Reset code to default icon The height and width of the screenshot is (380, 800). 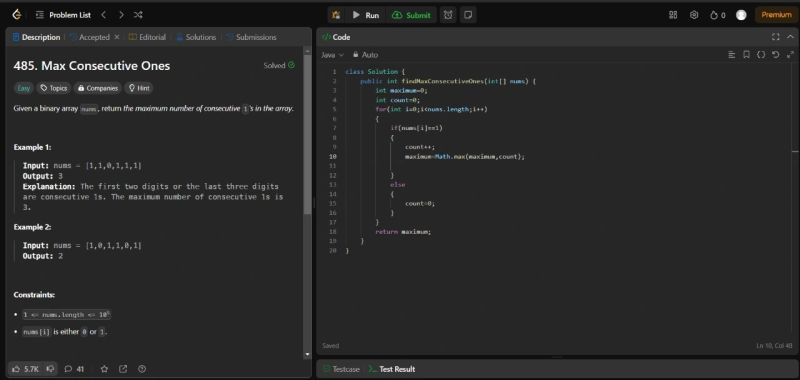pos(776,55)
